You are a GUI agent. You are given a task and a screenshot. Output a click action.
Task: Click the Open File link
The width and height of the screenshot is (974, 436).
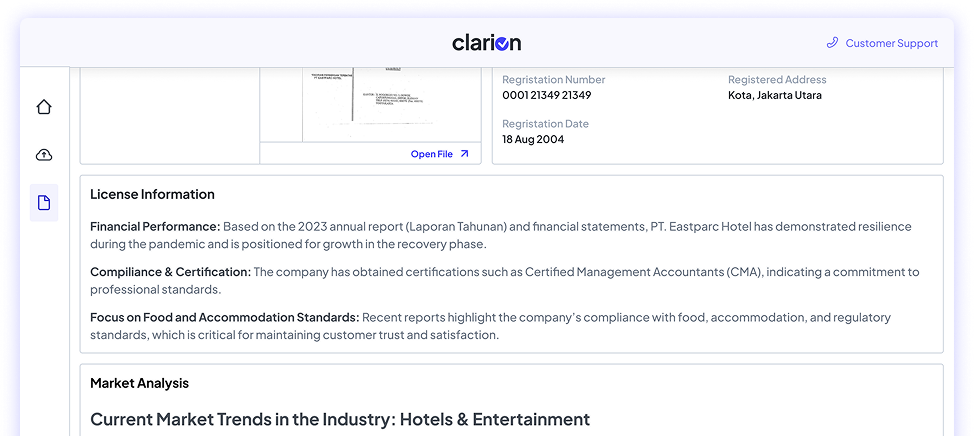[x=432, y=154]
